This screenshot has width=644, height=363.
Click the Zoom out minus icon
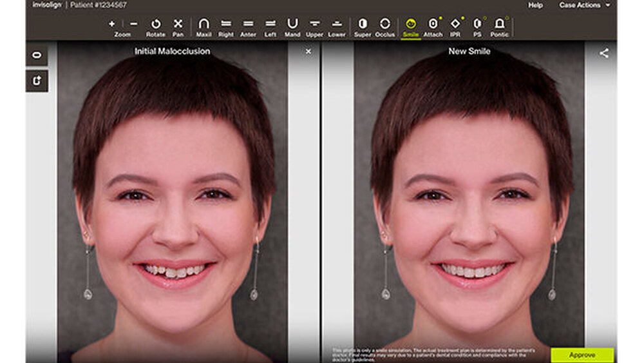[x=133, y=24]
